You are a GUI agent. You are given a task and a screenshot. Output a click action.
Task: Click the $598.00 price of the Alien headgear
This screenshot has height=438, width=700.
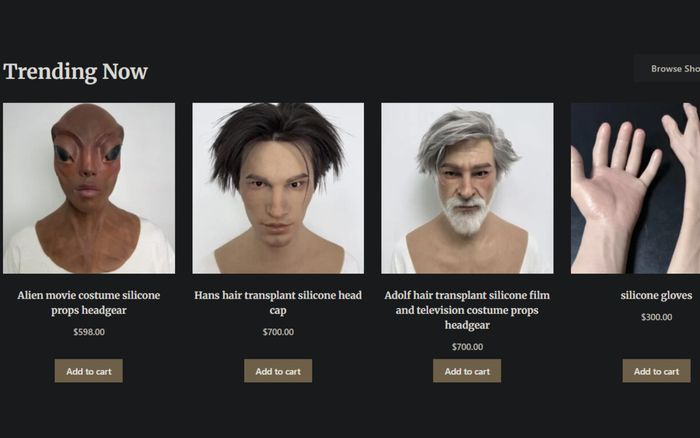89,332
